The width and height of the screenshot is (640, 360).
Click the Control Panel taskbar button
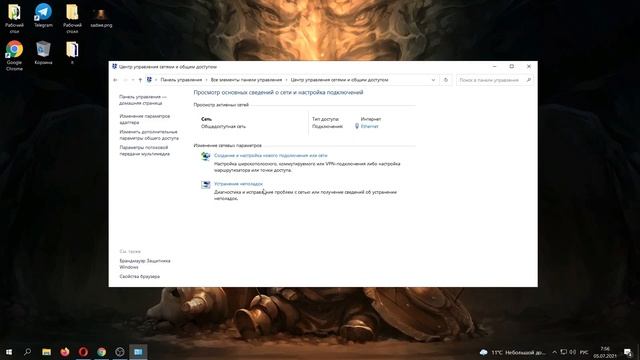pyautogui.click(x=138, y=352)
